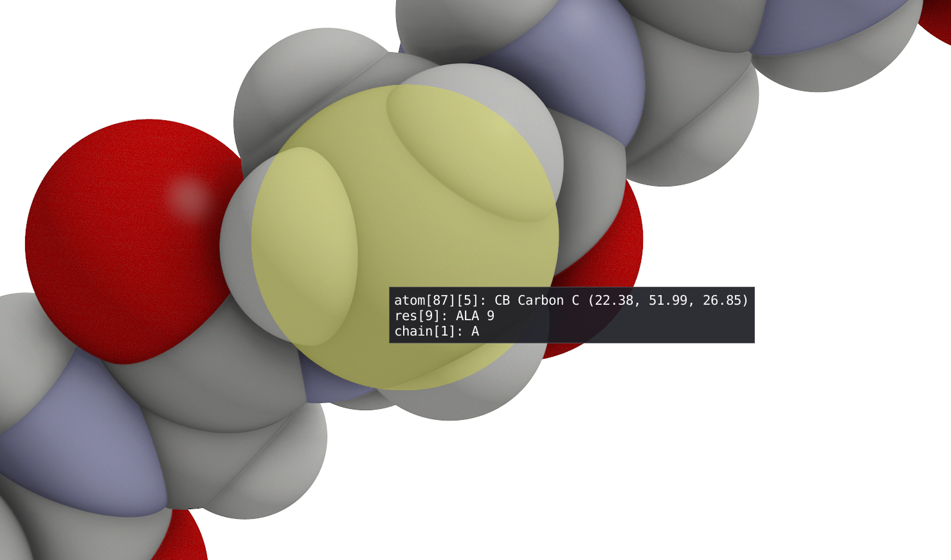Screen dimensions: 951x560
Task: Click the 'res[9]: ALA 9' tooltip line
Action: point(444,316)
